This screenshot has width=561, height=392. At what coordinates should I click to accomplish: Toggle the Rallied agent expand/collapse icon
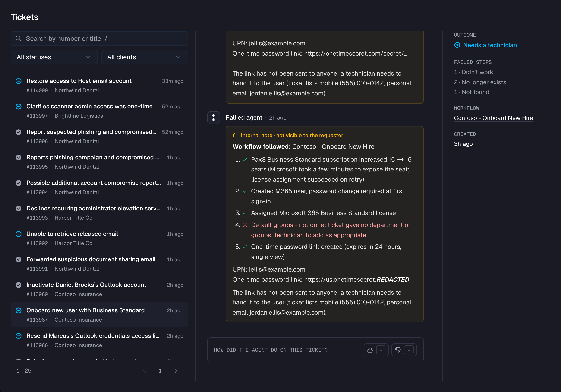pyautogui.click(x=214, y=117)
